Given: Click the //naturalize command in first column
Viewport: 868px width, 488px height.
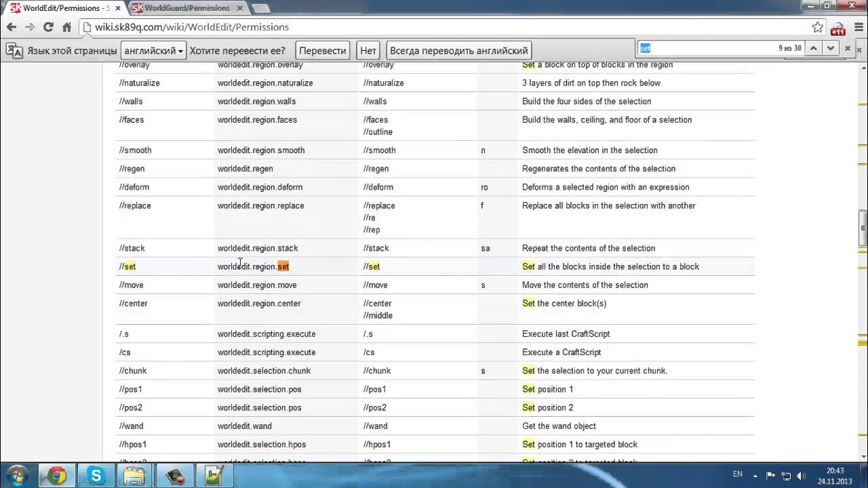Looking at the screenshot, I should coord(140,83).
